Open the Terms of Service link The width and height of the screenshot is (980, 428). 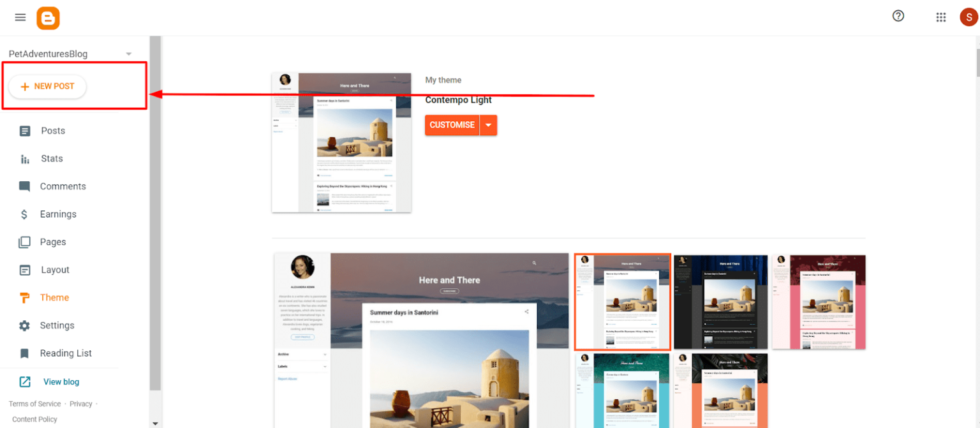click(34, 404)
